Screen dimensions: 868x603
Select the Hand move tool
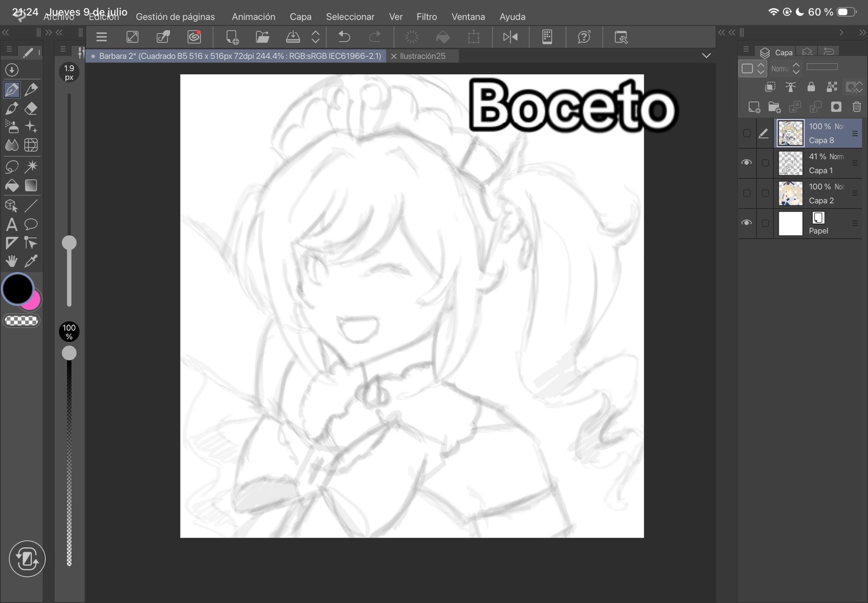[12, 261]
